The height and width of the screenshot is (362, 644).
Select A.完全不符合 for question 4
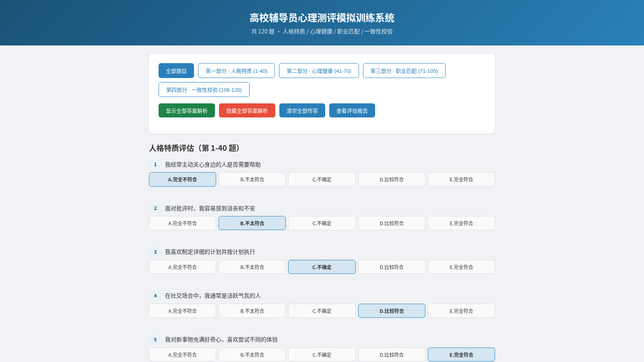[182, 311]
